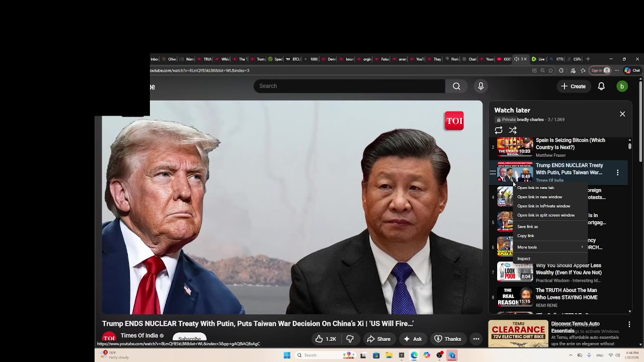Search YouTube with the magnifier icon

pyautogui.click(x=456, y=86)
